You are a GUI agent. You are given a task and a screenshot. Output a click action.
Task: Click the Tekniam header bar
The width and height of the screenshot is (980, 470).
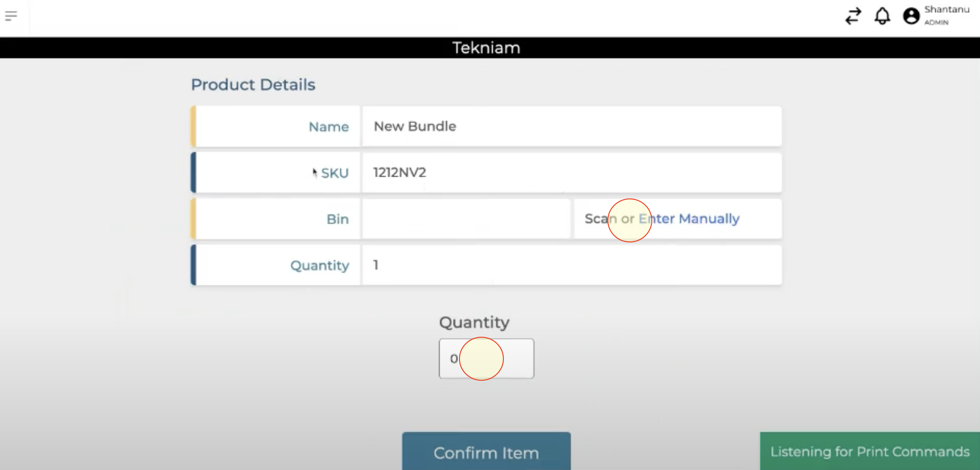(x=486, y=48)
